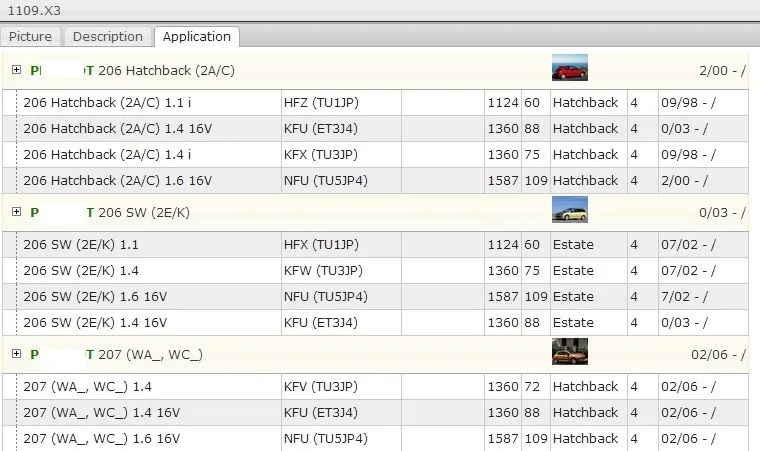Click Estate body type in 206 SW 1.1 row
760x451 pixels.
click(x=573, y=245)
